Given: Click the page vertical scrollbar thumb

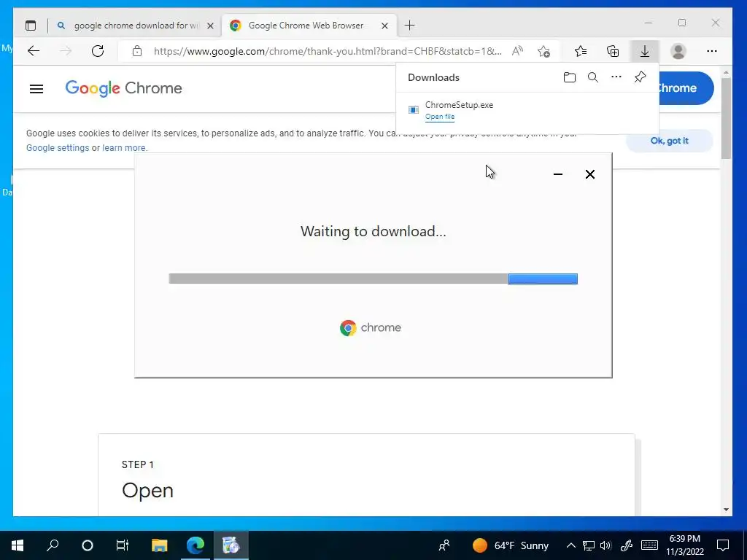Looking at the screenshot, I should pyautogui.click(x=726, y=118).
